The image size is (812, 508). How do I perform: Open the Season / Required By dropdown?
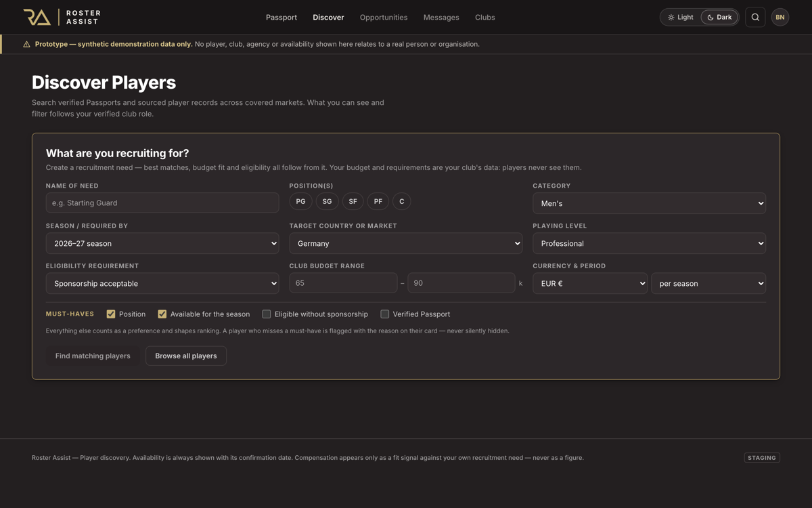162,243
